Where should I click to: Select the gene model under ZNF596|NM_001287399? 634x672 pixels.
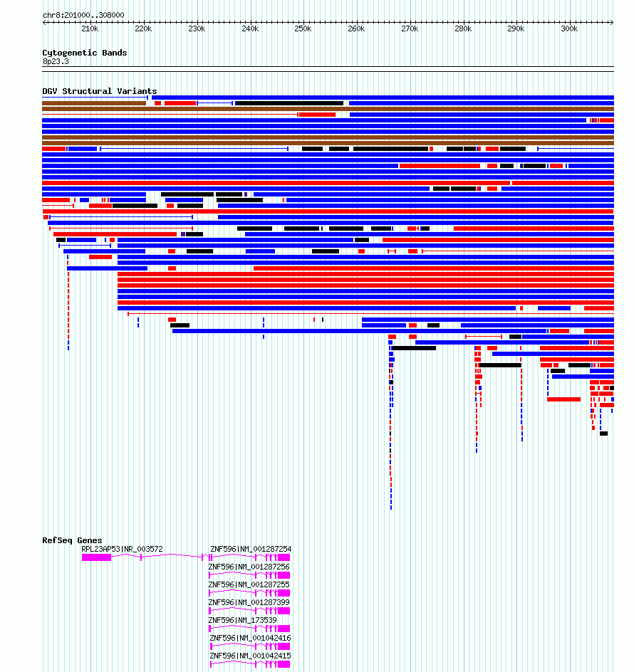point(249,611)
